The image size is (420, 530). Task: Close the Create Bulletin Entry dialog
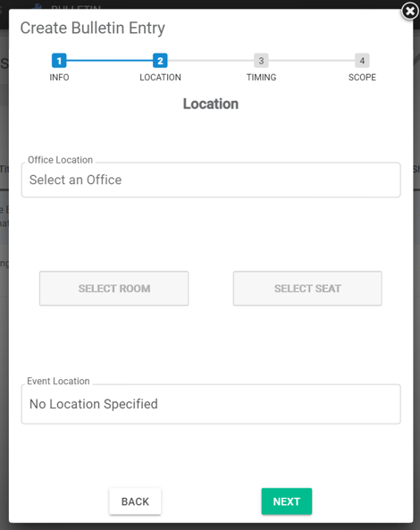pyautogui.click(x=410, y=11)
